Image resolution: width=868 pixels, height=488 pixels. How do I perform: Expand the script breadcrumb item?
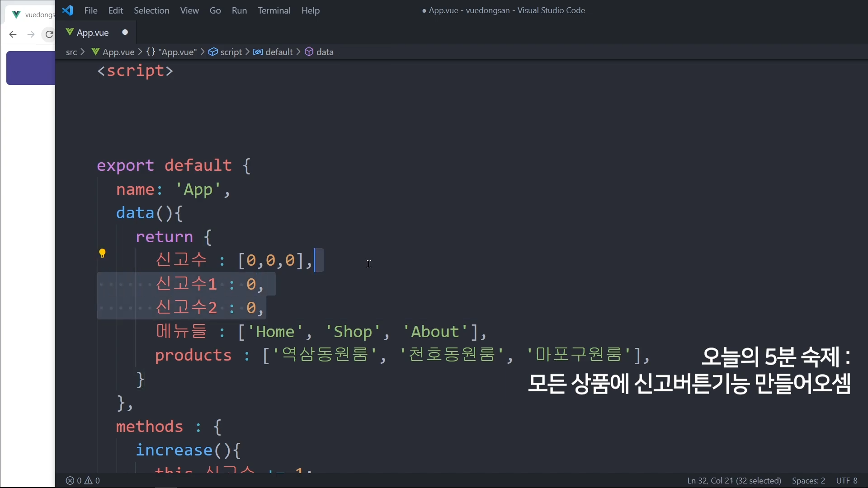pos(231,52)
